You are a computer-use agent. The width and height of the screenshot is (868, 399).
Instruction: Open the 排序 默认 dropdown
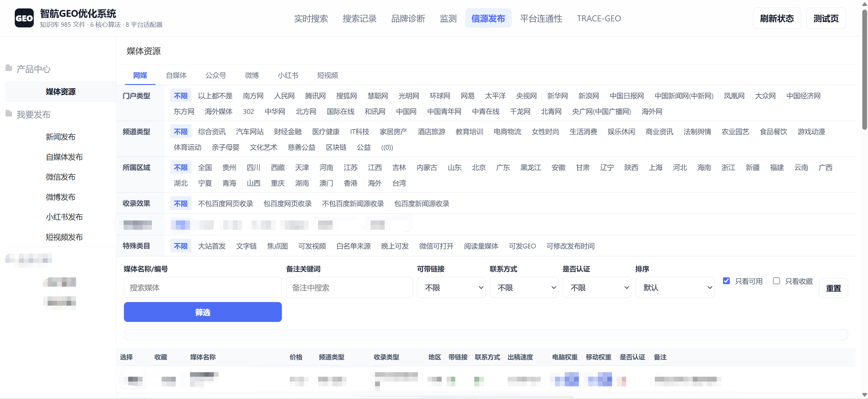pos(674,287)
